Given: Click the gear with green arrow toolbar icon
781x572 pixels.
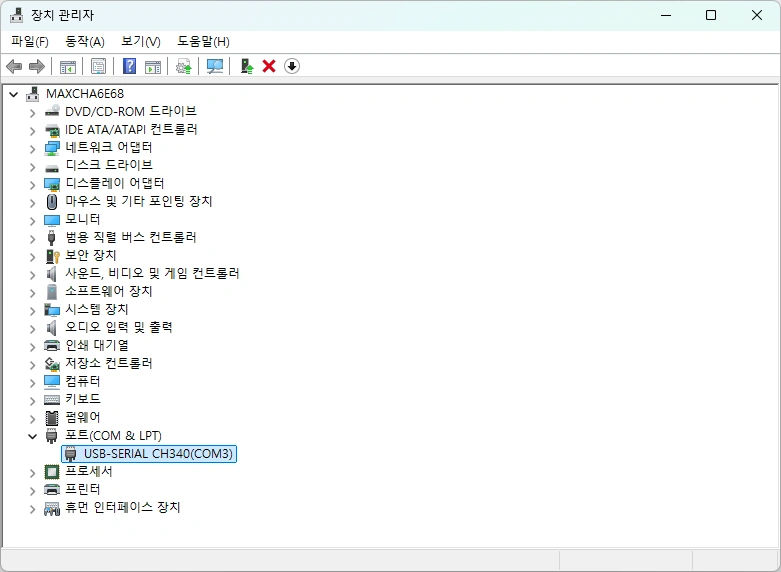Looking at the screenshot, I should [x=184, y=66].
